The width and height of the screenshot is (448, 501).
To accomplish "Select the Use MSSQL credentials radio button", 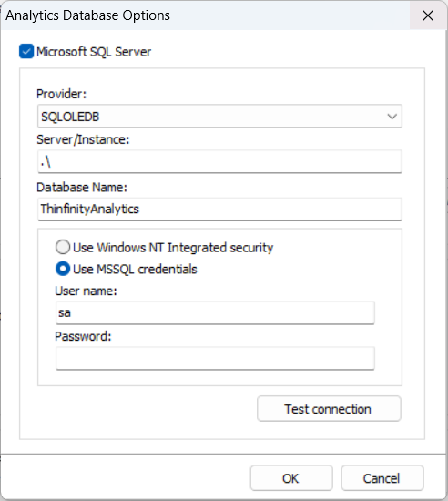I will [x=63, y=269].
